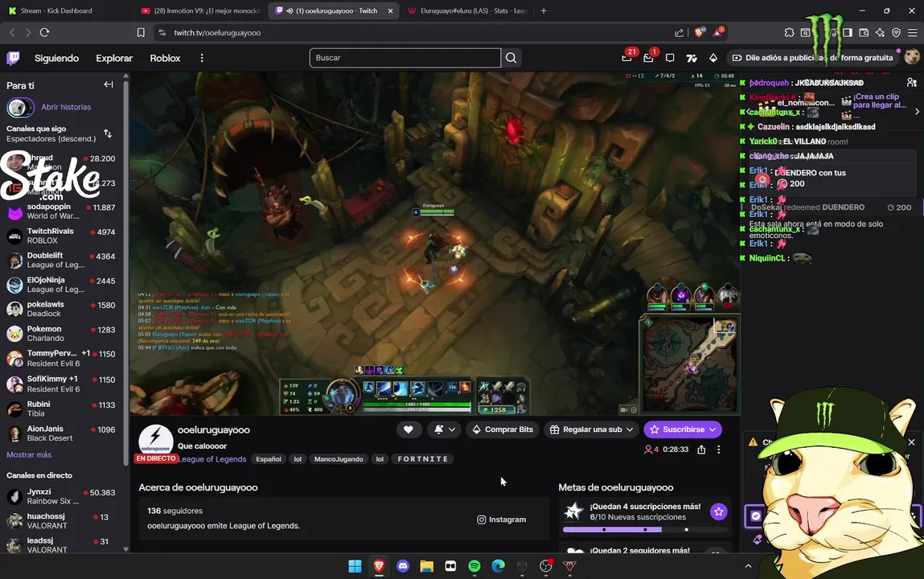Click subscriptions goal progress bar
This screenshot has width=924, height=579.
click(645, 529)
